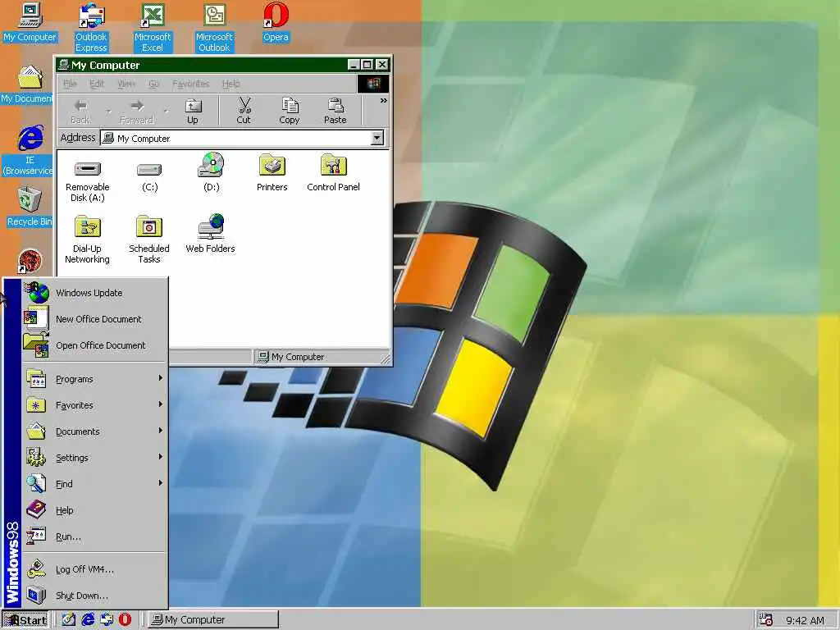Choose Open Office Document in Start menu

(x=95, y=345)
